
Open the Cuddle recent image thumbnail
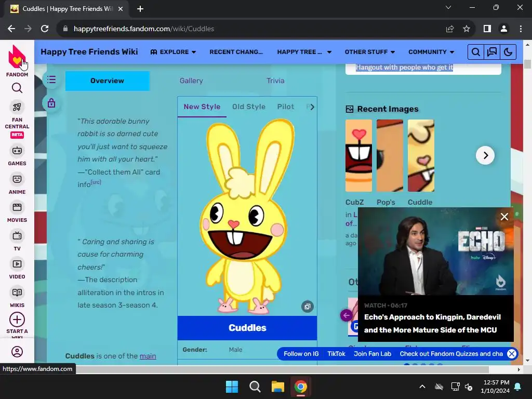click(x=421, y=155)
